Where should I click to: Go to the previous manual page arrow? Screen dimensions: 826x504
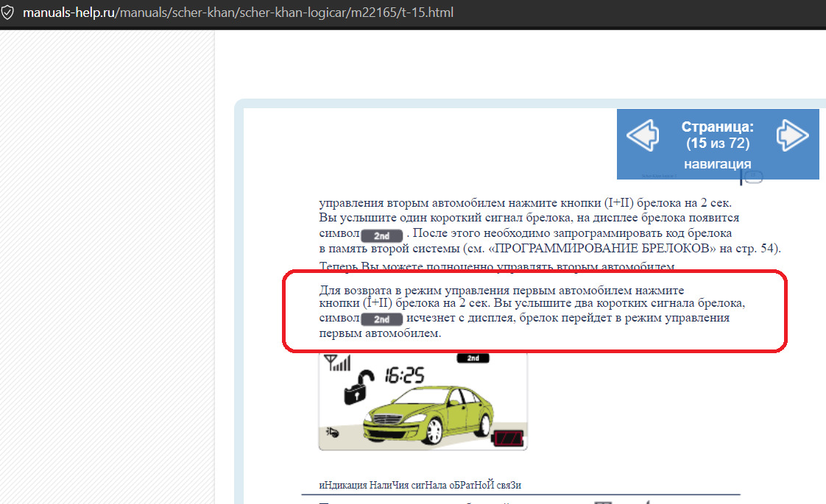[641, 136]
